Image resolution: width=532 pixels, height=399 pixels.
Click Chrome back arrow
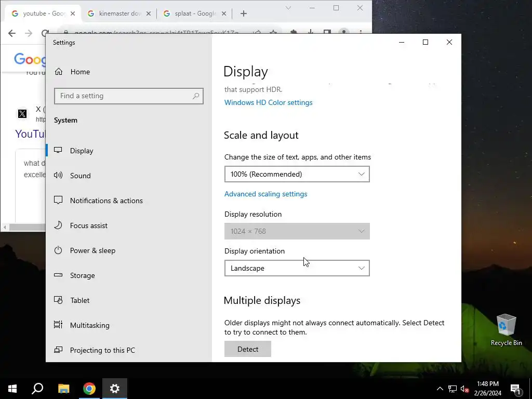(12, 33)
